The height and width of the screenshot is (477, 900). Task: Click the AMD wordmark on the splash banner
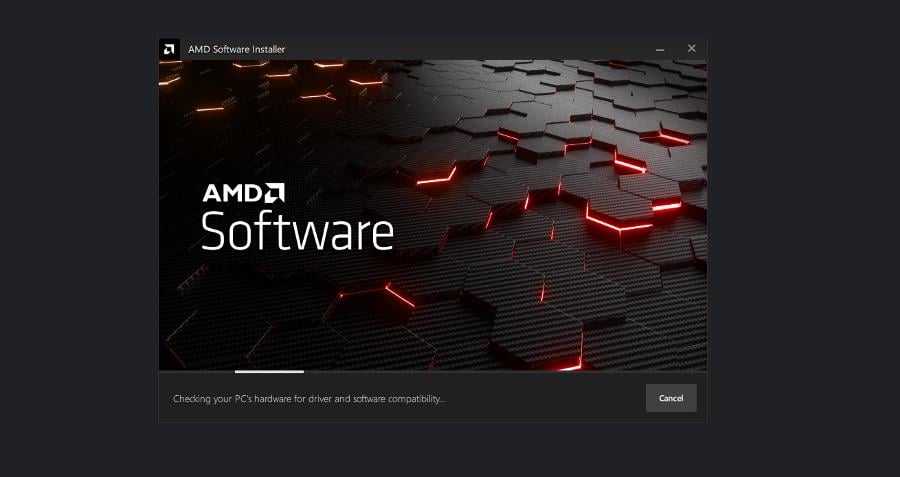[233, 193]
